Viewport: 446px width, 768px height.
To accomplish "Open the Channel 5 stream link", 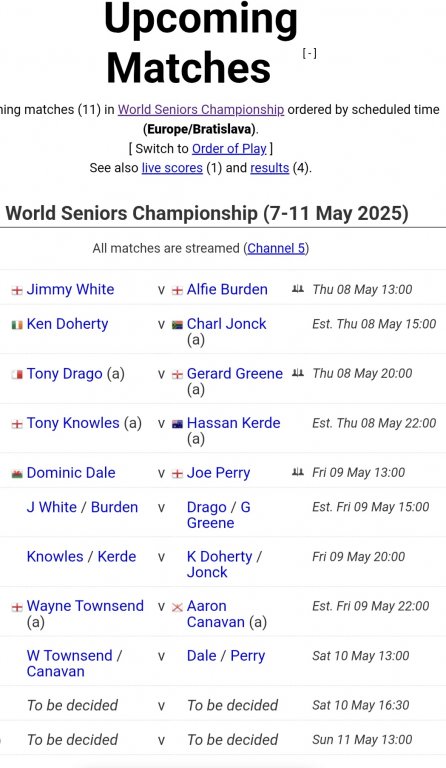I will pos(276,248).
